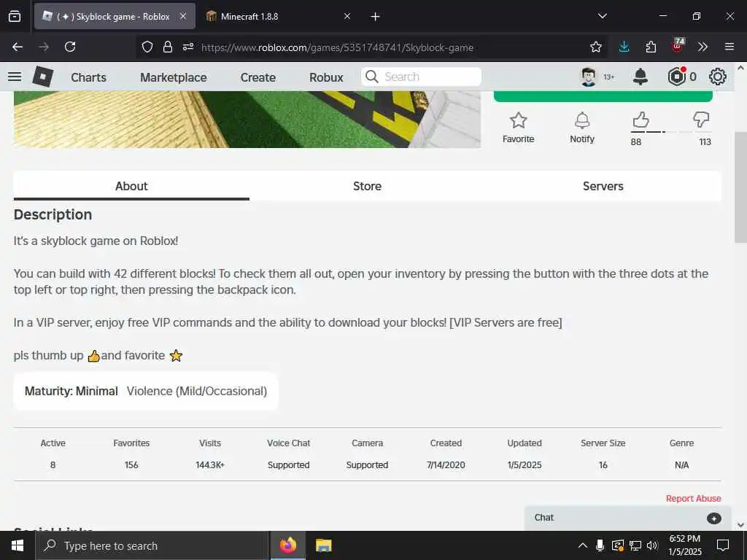This screenshot has height=560, width=747.
Task: Click the game thumbnail image
Action: click(247, 120)
